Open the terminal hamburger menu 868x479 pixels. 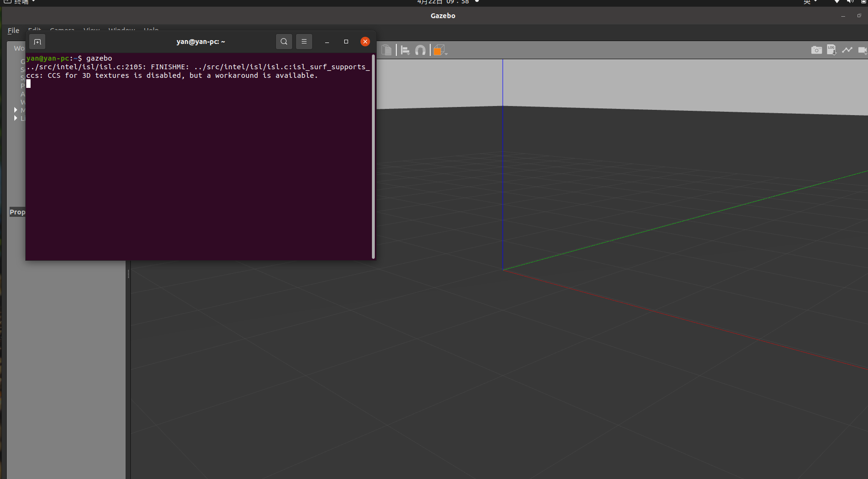pos(304,42)
